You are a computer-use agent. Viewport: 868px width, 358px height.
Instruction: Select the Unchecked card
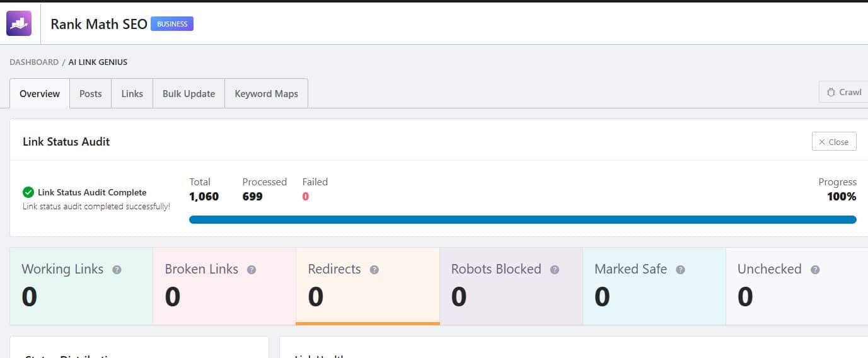pos(797,286)
